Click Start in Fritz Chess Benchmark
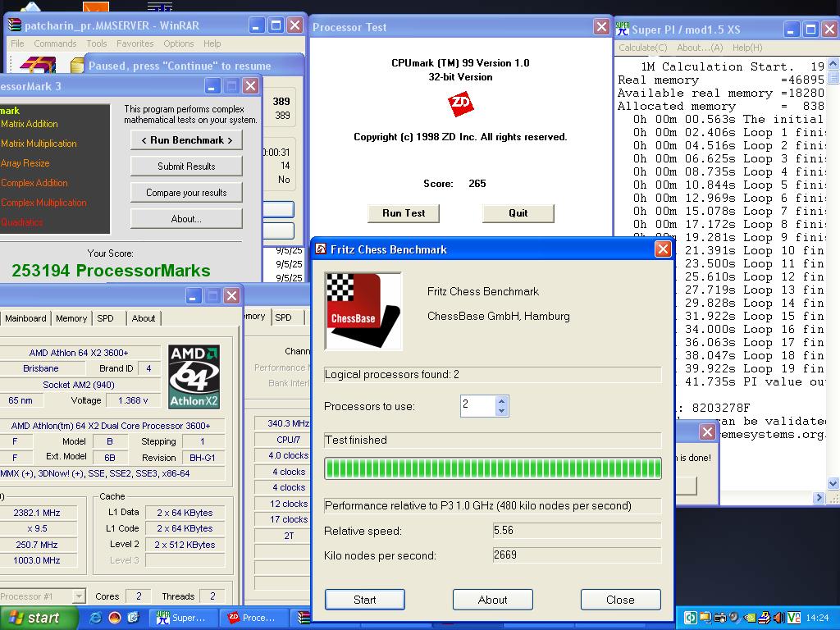The width and height of the screenshot is (840, 630). pyautogui.click(x=365, y=600)
